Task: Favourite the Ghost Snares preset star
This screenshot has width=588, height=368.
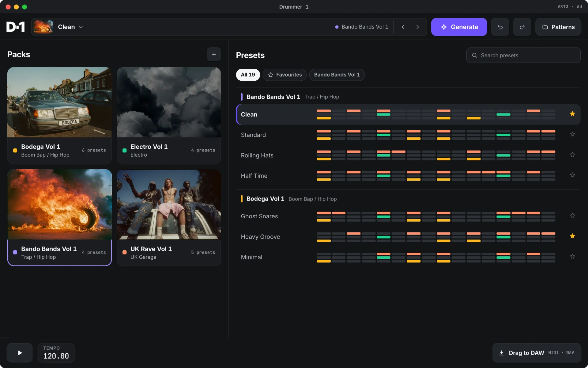Action: 572,216
